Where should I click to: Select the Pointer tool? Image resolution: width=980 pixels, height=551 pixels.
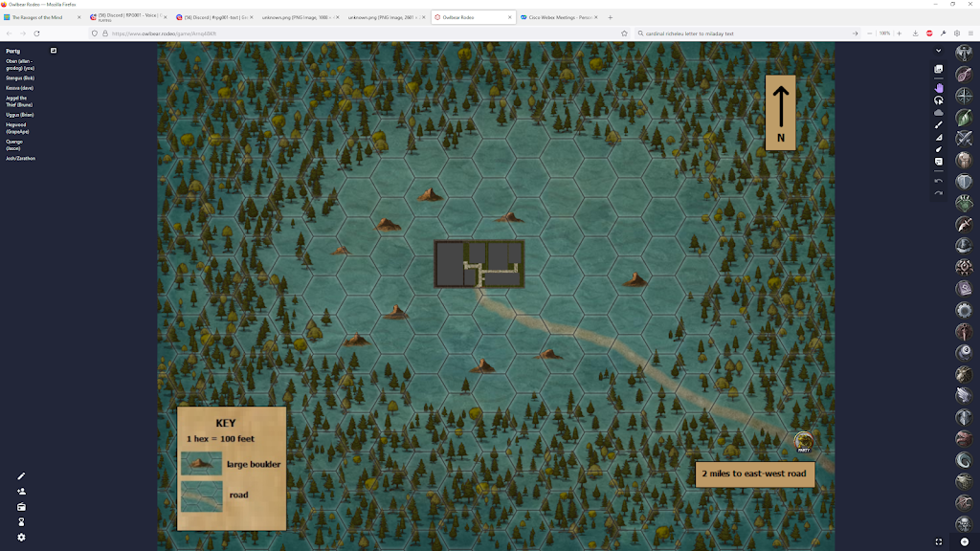coord(939,149)
